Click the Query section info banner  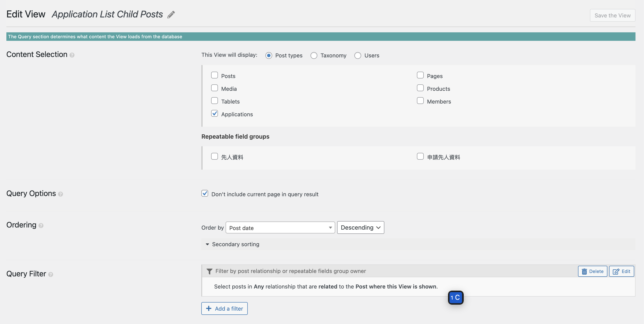tap(321, 37)
